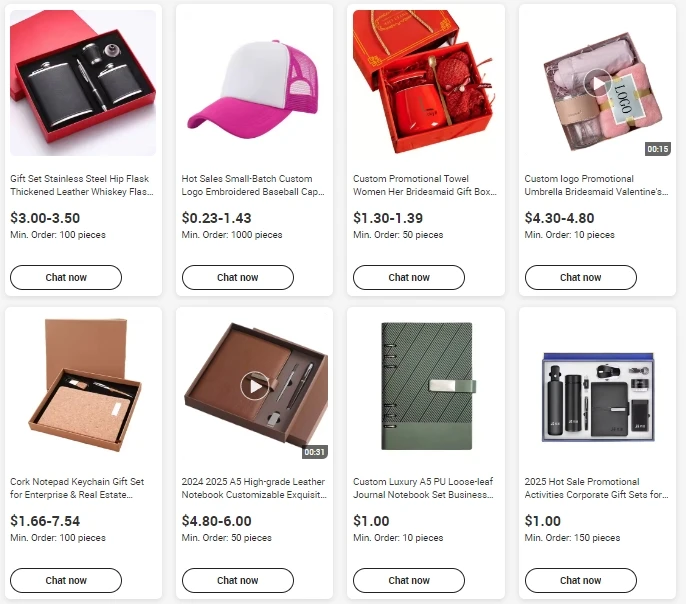
Task: Open the green loose-leaf journal image
Action: pos(426,386)
